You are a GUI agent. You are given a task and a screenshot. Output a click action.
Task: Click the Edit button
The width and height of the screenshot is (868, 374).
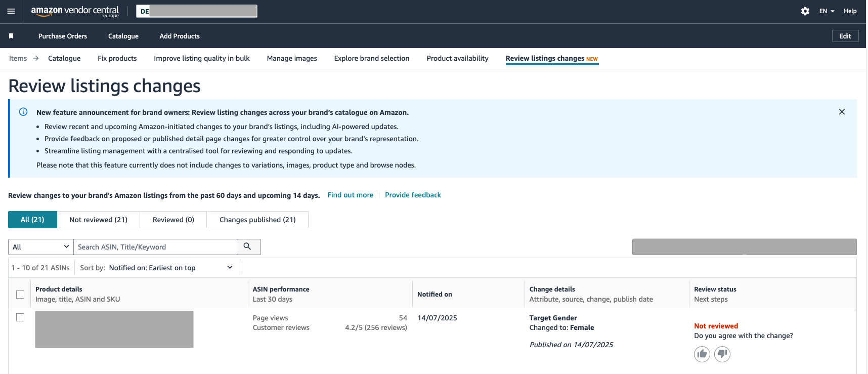[x=845, y=36]
